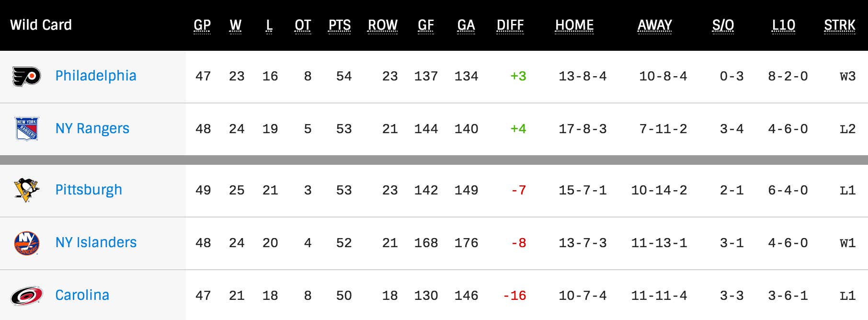Click the Carolina Hurricanes logo icon

pos(26,296)
